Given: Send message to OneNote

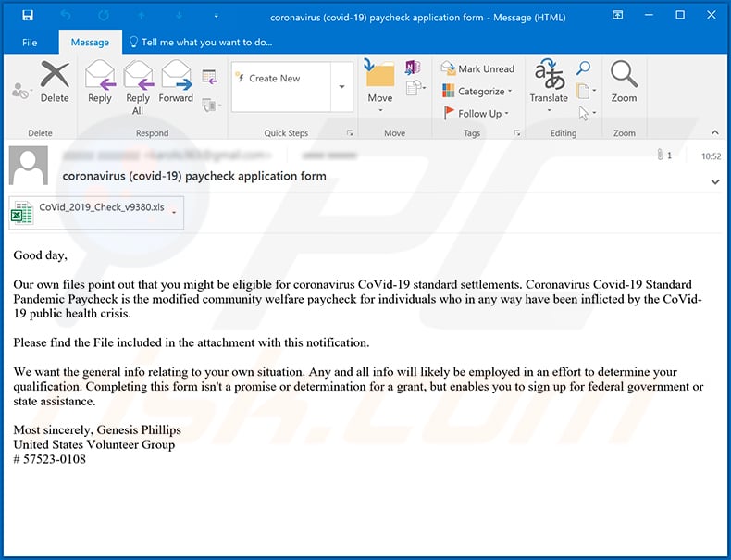Looking at the screenshot, I should pos(412,68).
